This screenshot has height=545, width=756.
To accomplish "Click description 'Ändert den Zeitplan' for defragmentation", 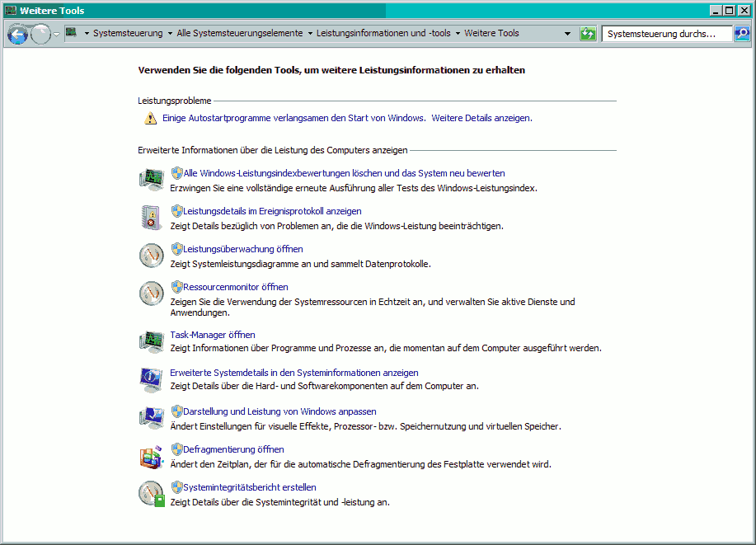I will click(360, 464).
